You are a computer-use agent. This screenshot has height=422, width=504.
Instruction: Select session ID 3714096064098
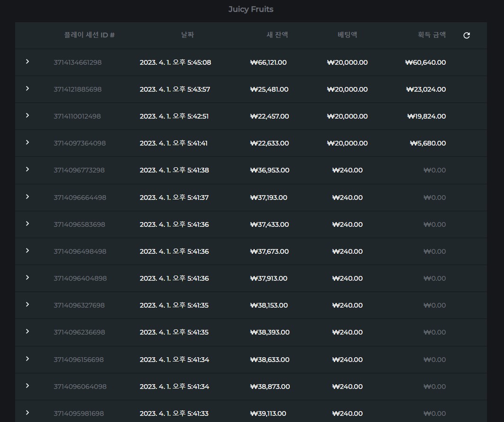tap(80, 387)
